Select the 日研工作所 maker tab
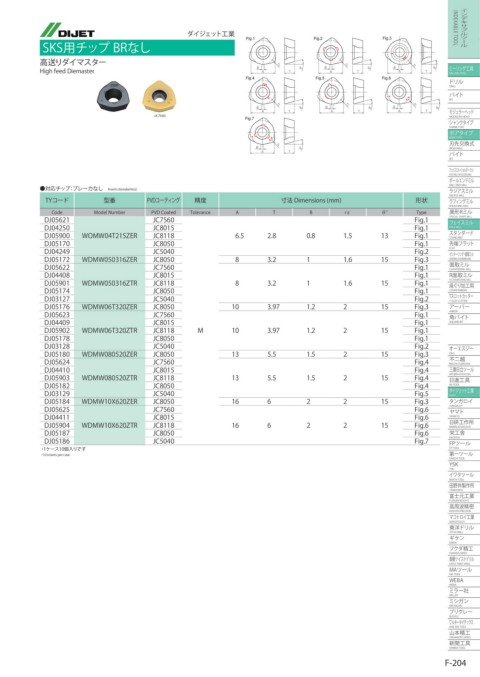Screen dimensions: 480x677 tap(464, 423)
